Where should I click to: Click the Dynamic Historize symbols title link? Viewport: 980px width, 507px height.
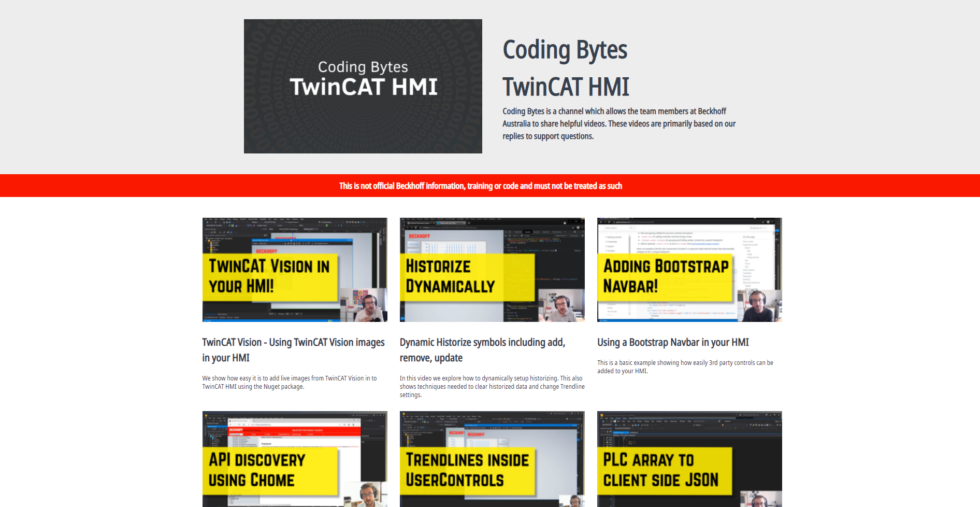click(482, 350)
